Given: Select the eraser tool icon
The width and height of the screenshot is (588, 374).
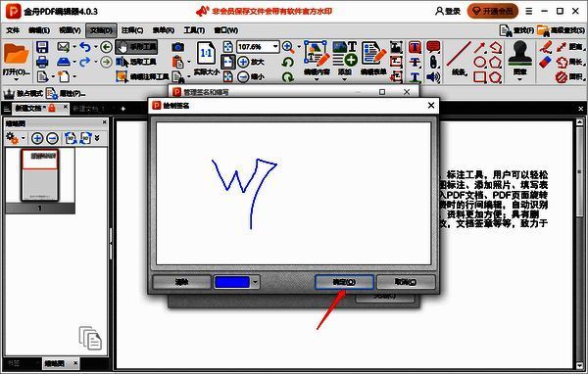Looking at the screenshot, I should tap(545, 63).
